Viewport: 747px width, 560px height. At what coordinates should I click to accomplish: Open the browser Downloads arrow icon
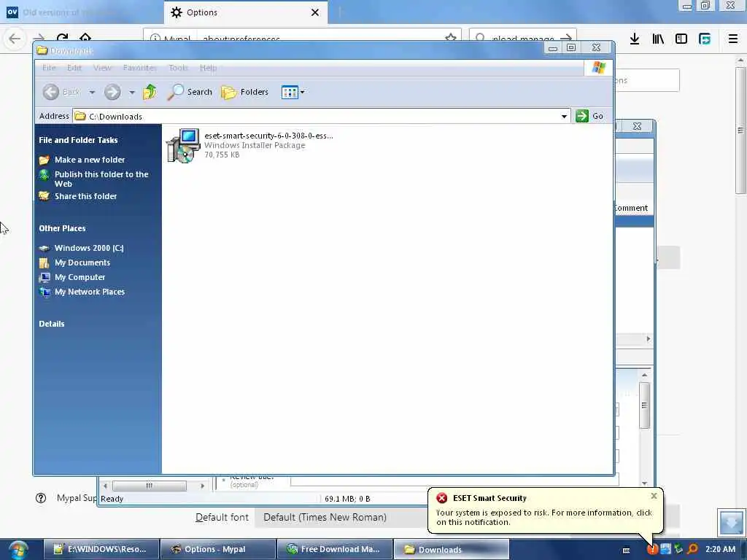click(x=635, y=39)
